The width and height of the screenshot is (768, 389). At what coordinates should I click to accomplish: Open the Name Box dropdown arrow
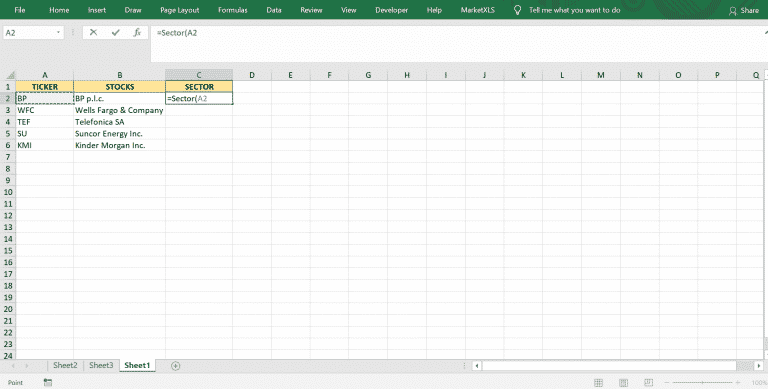(x=58, y=33)
